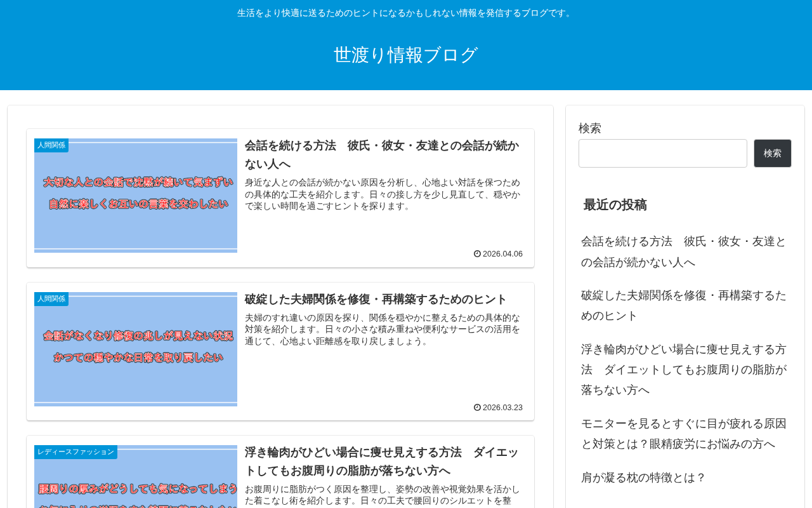Select sidebar recent post 会話を続ける方法
Image resolution: width=812 pixels, height=508 pixels.
(x=684, y=252)
